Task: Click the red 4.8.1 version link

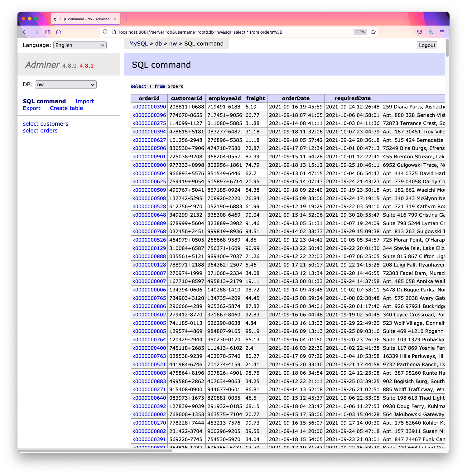Action: point(86,66)
